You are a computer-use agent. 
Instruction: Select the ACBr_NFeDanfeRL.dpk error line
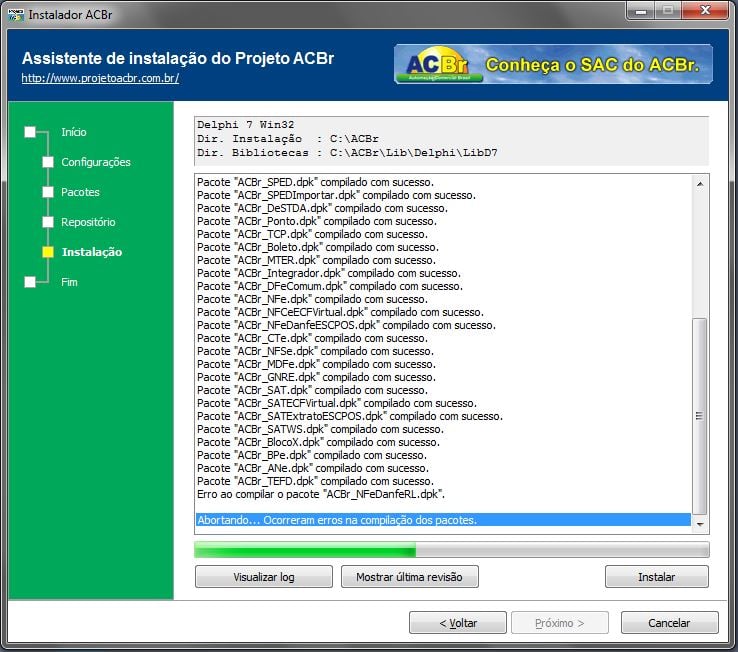(321, 494)
